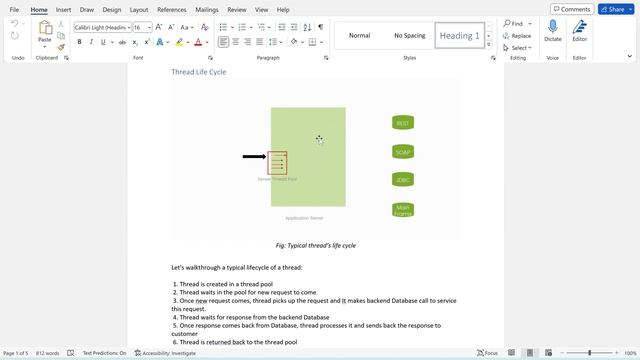Apply the No Spacing style
This screenshot has height=360, width=640.
(409, 36)
